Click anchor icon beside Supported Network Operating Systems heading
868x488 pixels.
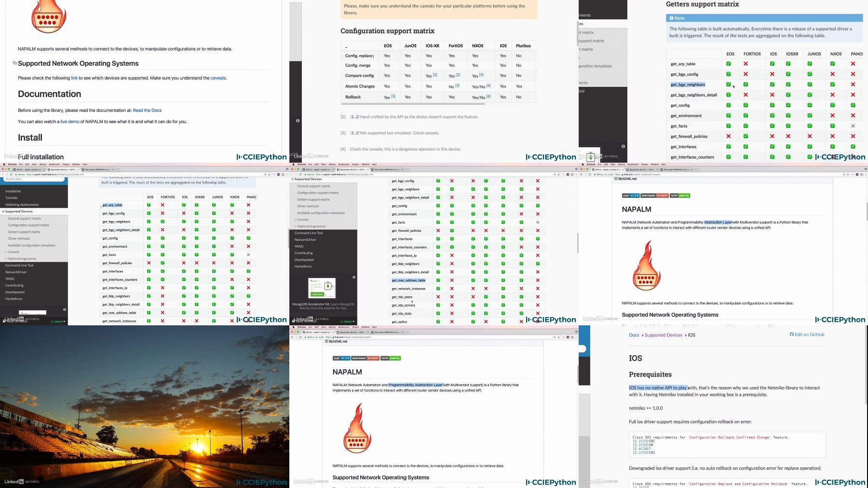(x=14, y=63)
